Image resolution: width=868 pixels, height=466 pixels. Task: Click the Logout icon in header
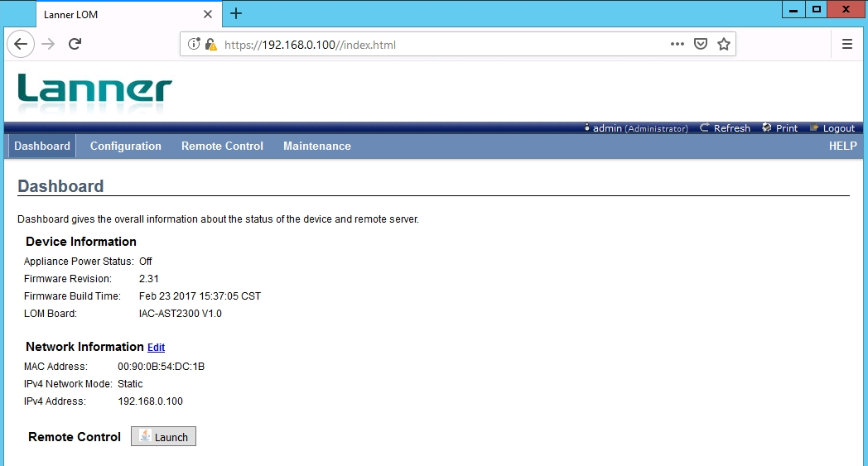(814, 127)
